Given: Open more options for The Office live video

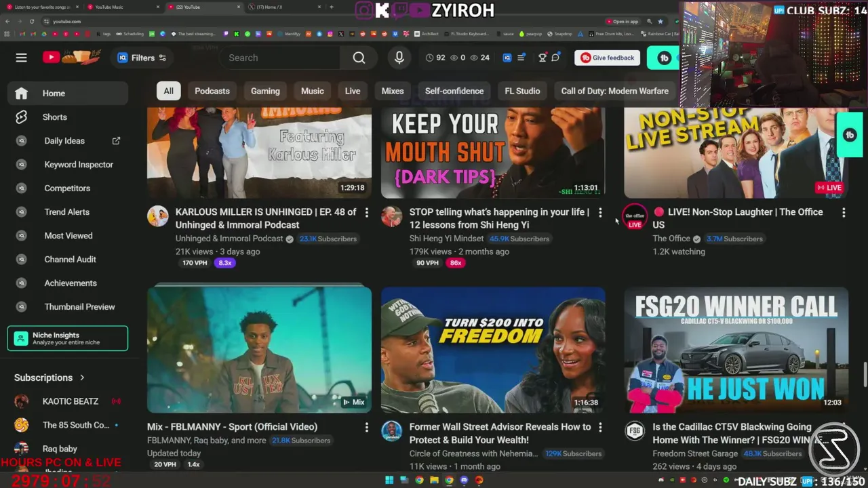Looking at the screenshot, I should click(x=844, y=213).
